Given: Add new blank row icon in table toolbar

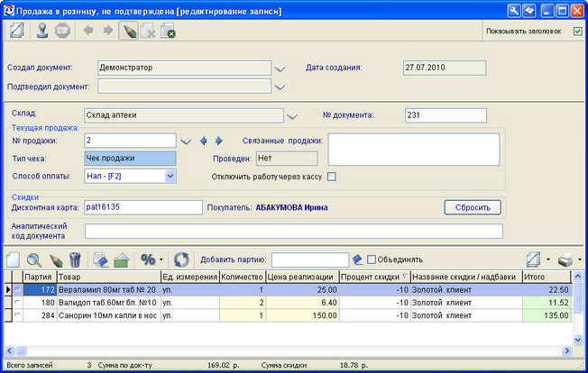Looking at the screenshot, I should coord(14,259).
